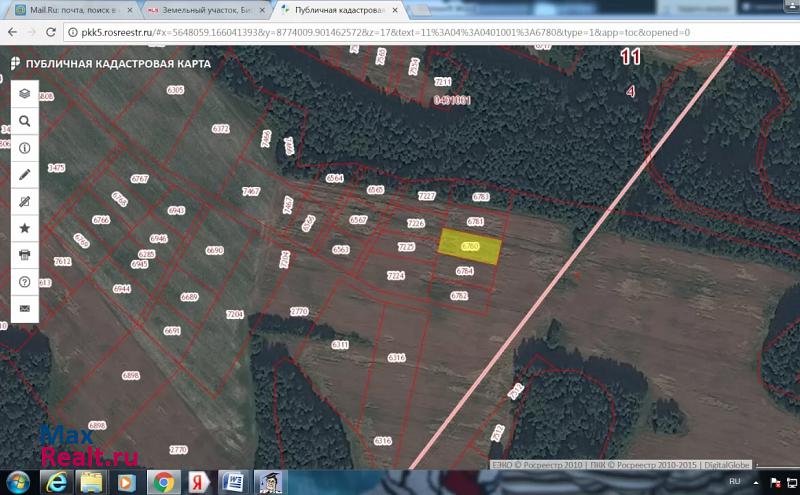Click the crossed-out pencil sidebar icon
The image size is (800, 495).
(25, 201)
